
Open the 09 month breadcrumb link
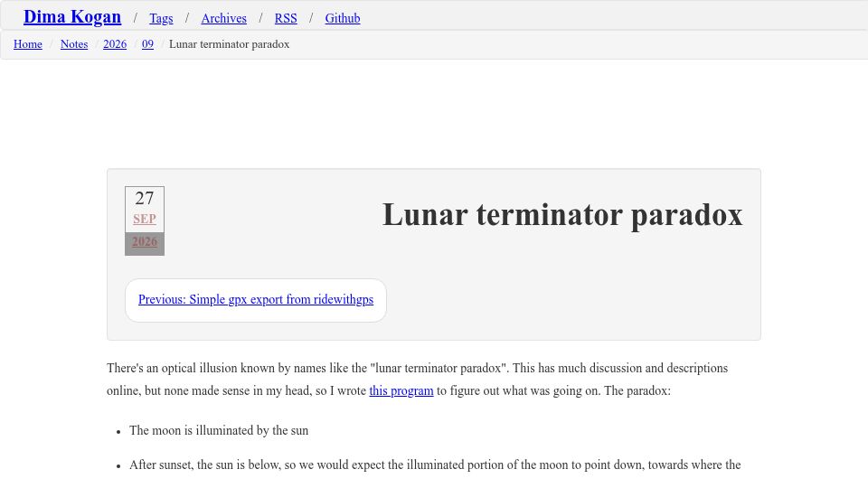click(x=147, y=44)
